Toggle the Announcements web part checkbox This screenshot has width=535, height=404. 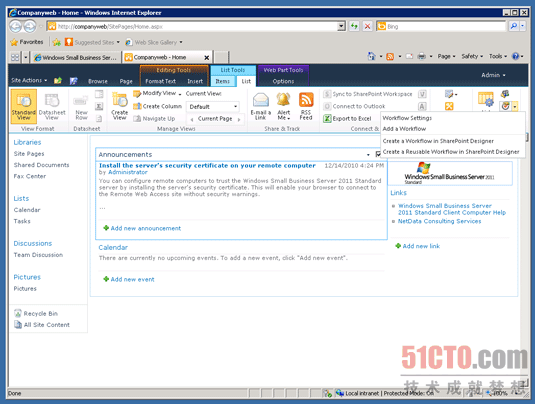378,154
